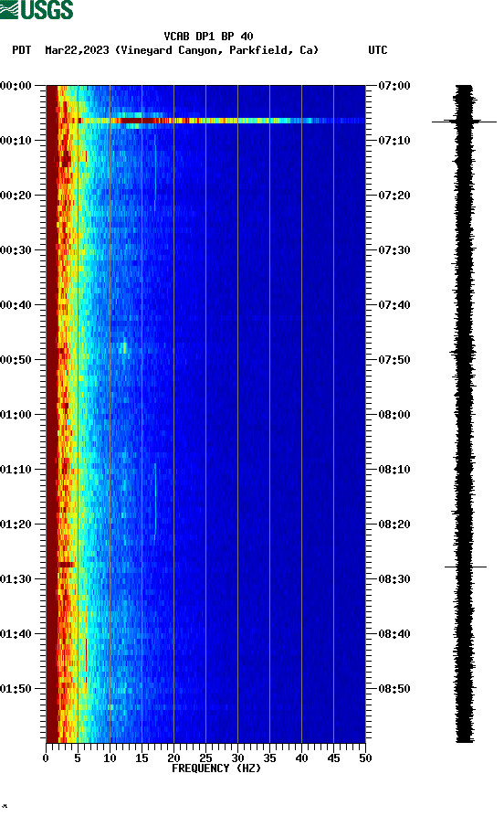The image size is (504, 816).
Task: Click the '00:40' PDT time label
Action: [x=16, y=305]
